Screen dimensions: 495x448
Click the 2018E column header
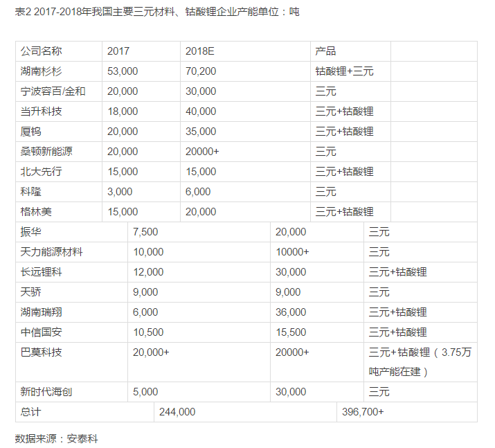point(201,51)
